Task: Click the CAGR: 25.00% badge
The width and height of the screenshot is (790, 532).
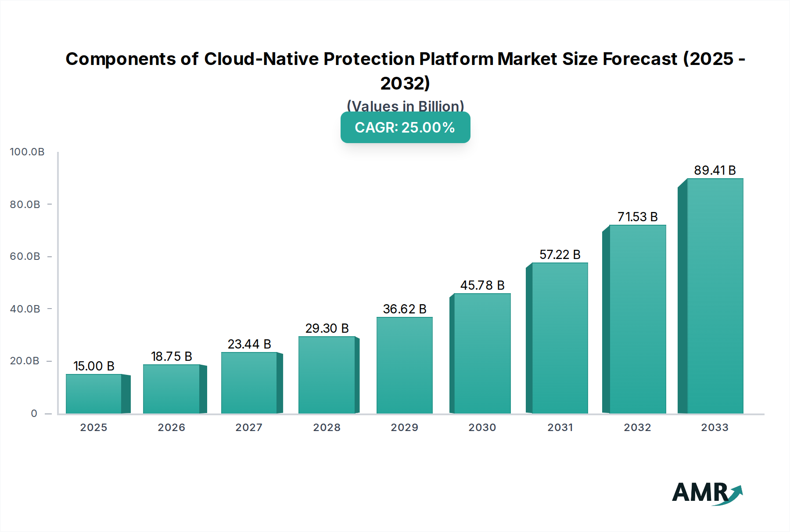Action: [404, 128]
